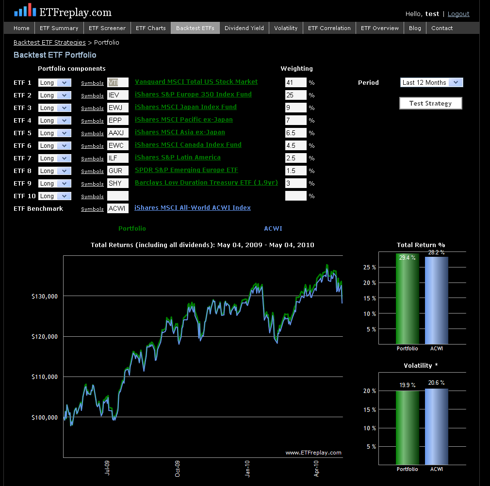The height and width of the screenshot is (486, 490).
Task: Open Barclays Low Duration Treasury ETF link
Action: (206, 183)
